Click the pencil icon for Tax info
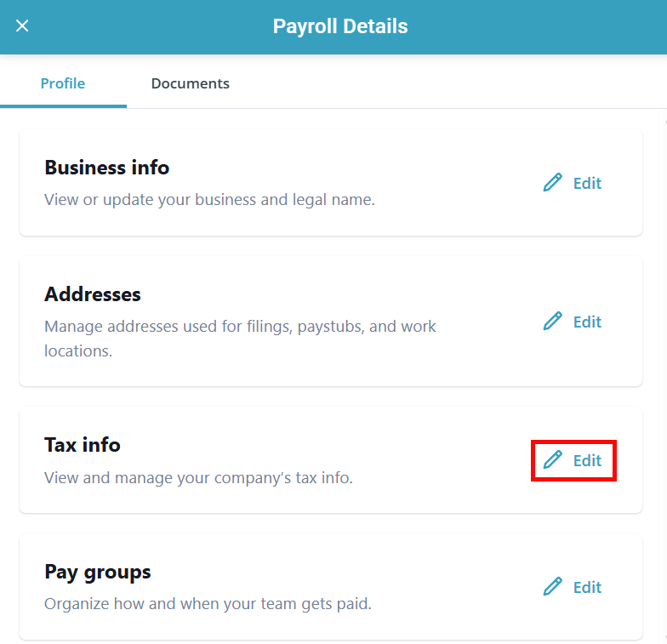The height and width of the screenshot is (644, 667). (553, 460)
